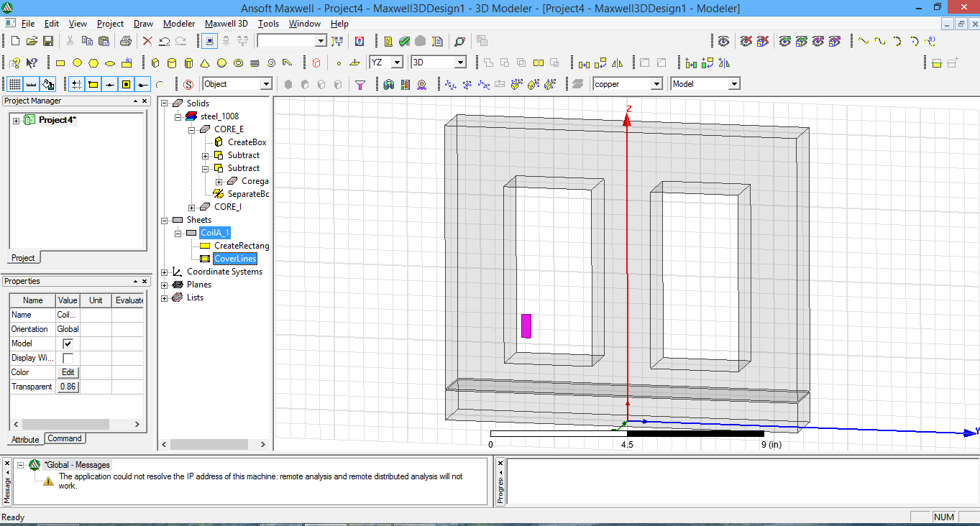Select the Draw Box tool
The width and height of the screenshot is (980, 526).
155,63
